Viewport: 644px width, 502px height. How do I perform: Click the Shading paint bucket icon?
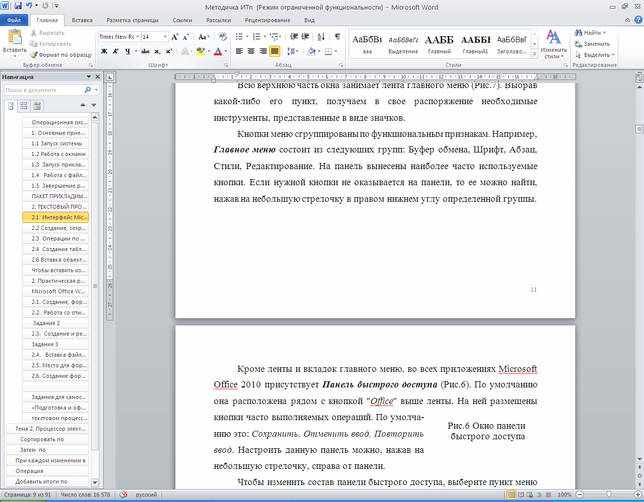click(x=312, y=51)
